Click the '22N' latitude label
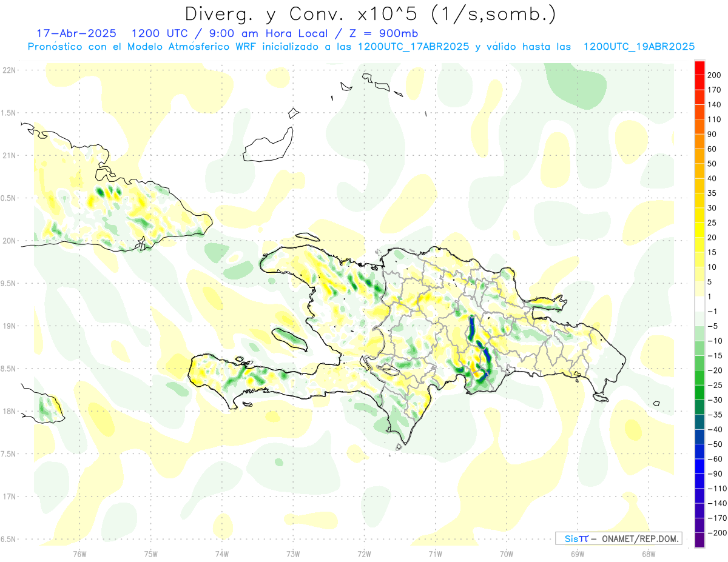Image resolution: width=728 pixels, height=562 pixels. [x=8, y=70]
